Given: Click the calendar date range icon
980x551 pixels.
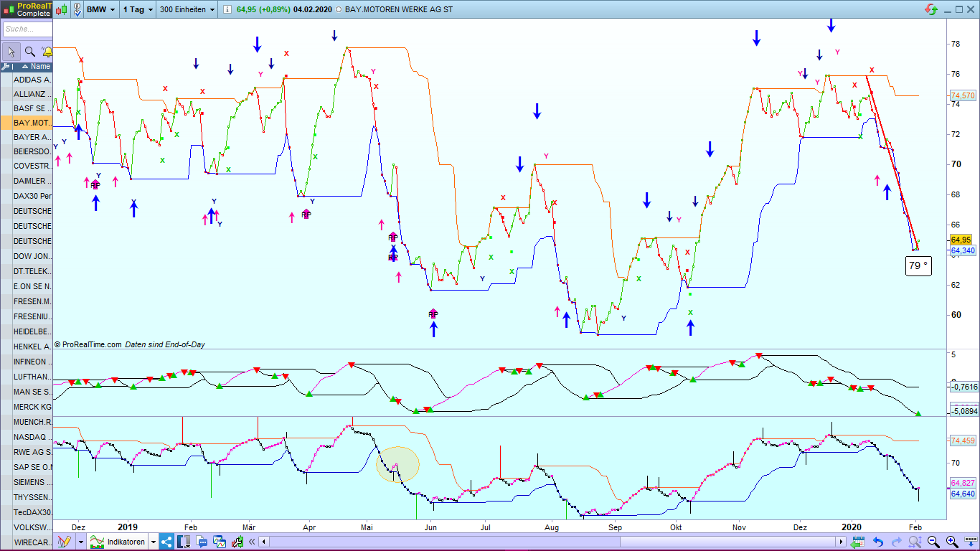Looking at the screenshot, I should point(859,542).
